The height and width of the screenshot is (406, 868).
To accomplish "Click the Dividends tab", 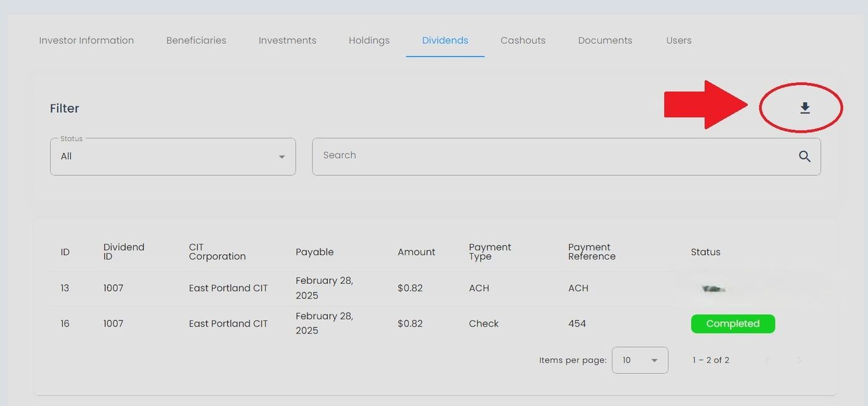I will (445, 40).
